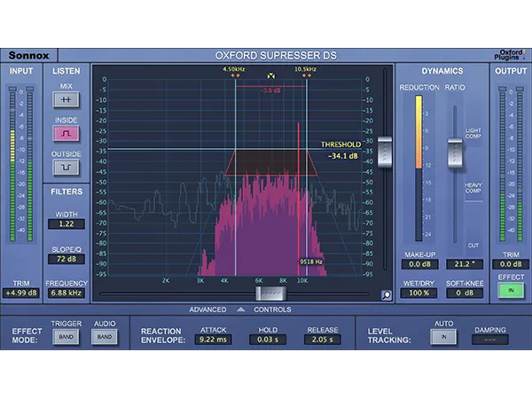Click the -3.6 dB reduction label
Viewport: 532px width, 399px height.
270,90
